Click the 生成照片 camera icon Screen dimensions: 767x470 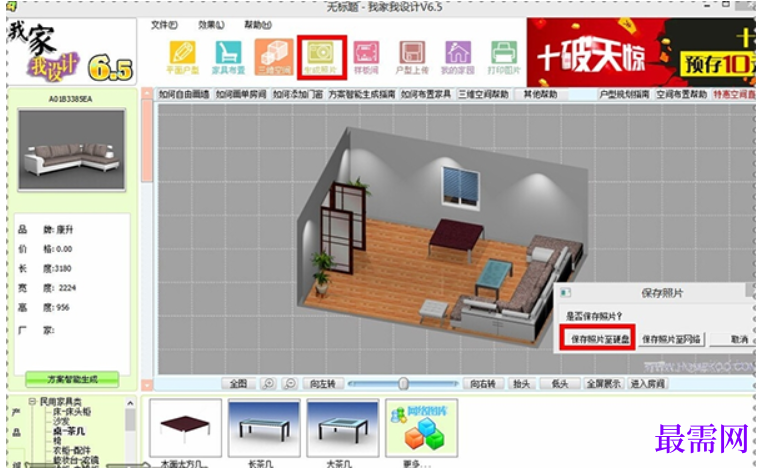(x=321, y=57)
